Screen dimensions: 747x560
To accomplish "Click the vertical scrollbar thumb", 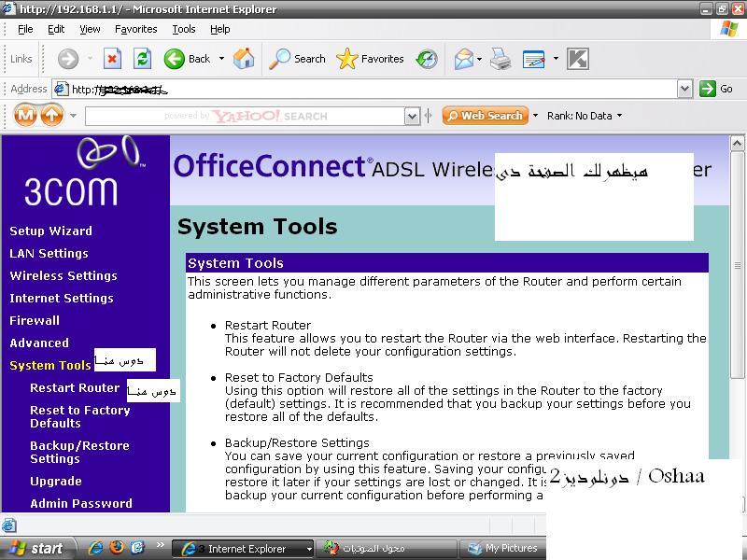I will [x=737, y=265].
